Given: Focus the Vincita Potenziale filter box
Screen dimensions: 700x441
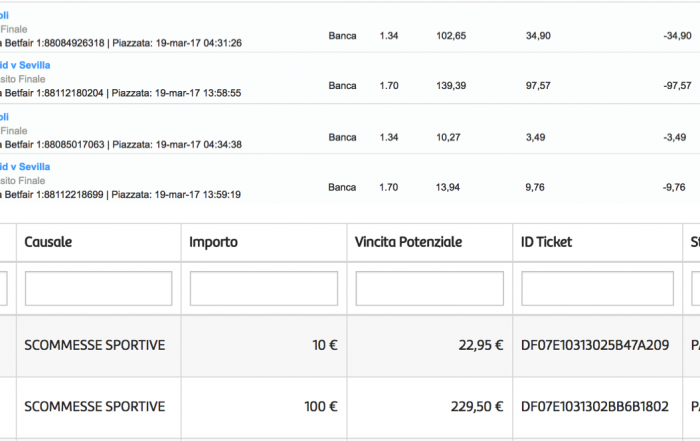Looking at the screenshot, I should pyautogui.click(x=429, y=288).
